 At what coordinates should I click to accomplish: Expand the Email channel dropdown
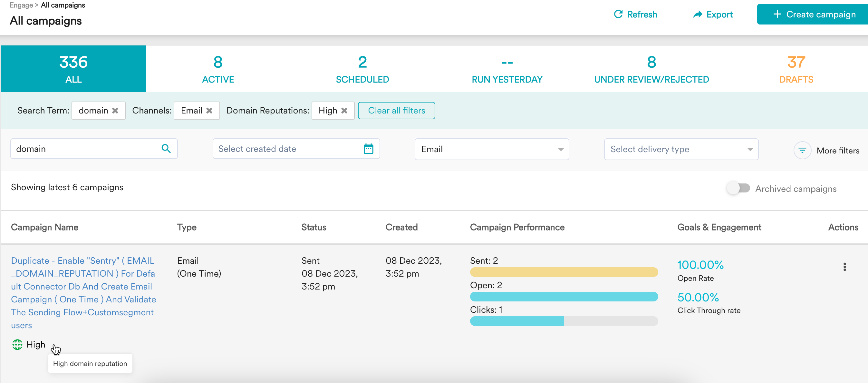point(491,149)
